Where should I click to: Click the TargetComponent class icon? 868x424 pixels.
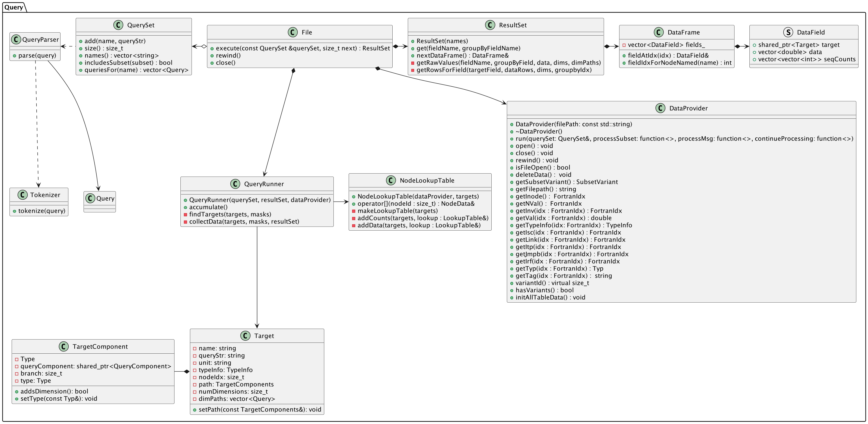64,346
